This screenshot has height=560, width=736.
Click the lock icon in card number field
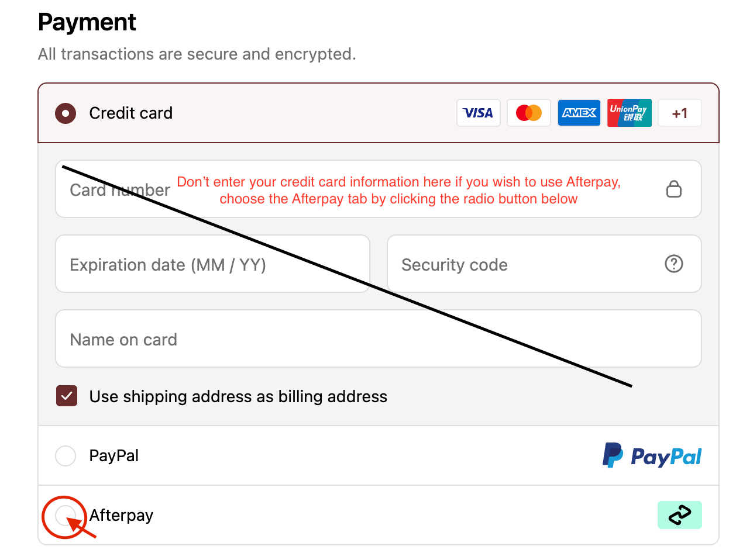point(674,189)
